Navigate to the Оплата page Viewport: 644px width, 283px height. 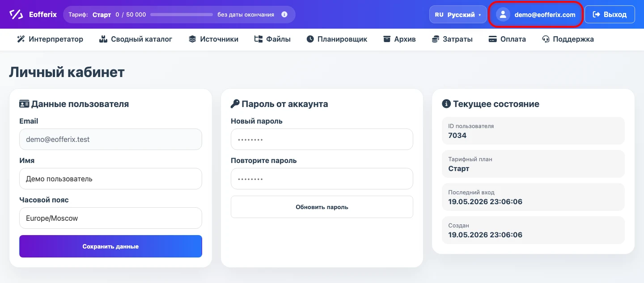(x=507, y=39)
